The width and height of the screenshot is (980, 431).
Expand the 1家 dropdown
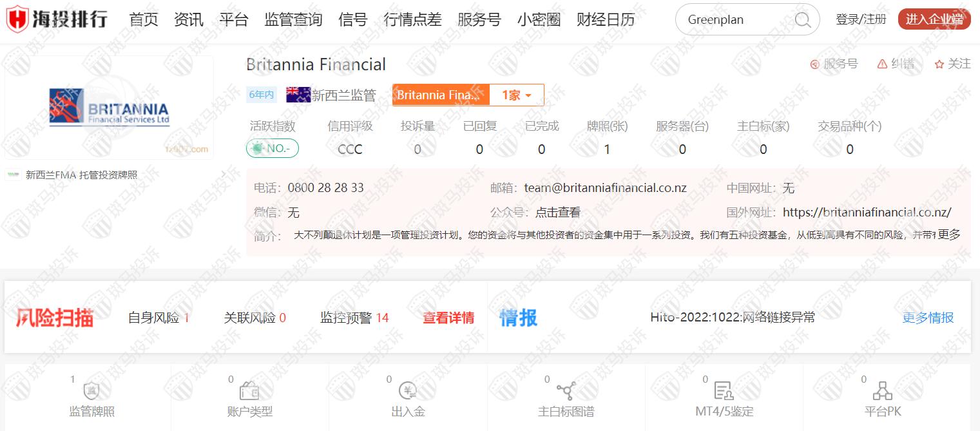517,95
